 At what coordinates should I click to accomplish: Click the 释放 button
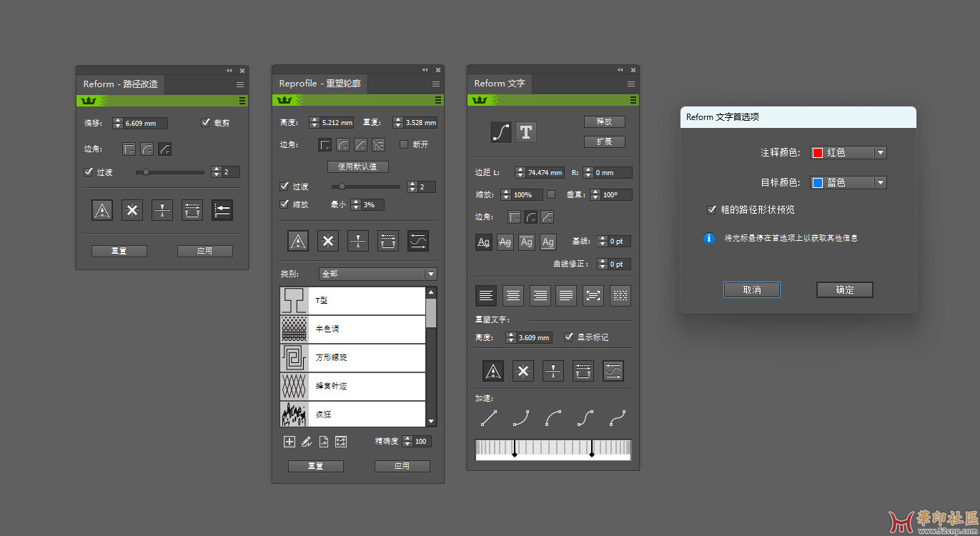point(605,121)
